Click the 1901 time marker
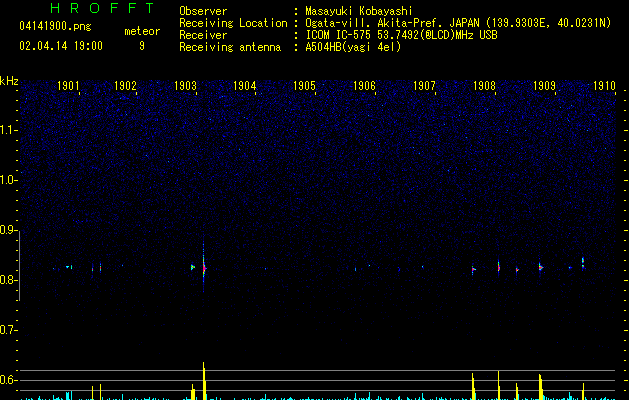 click(68, 86)
